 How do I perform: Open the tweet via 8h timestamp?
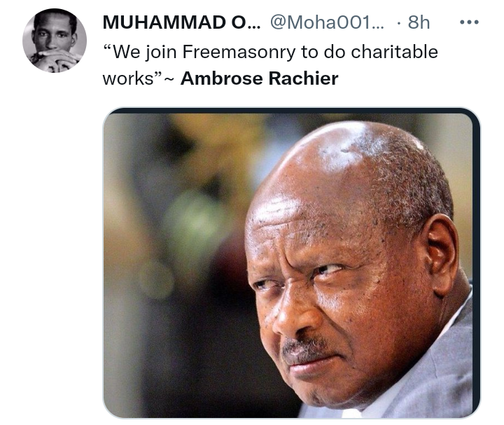(x=419, y=22)
